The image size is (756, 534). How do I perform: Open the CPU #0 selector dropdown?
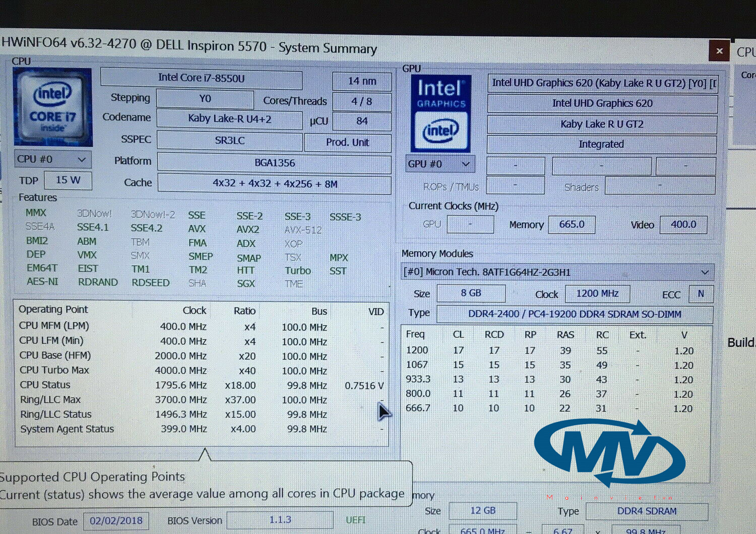click(x=53, y=159)
